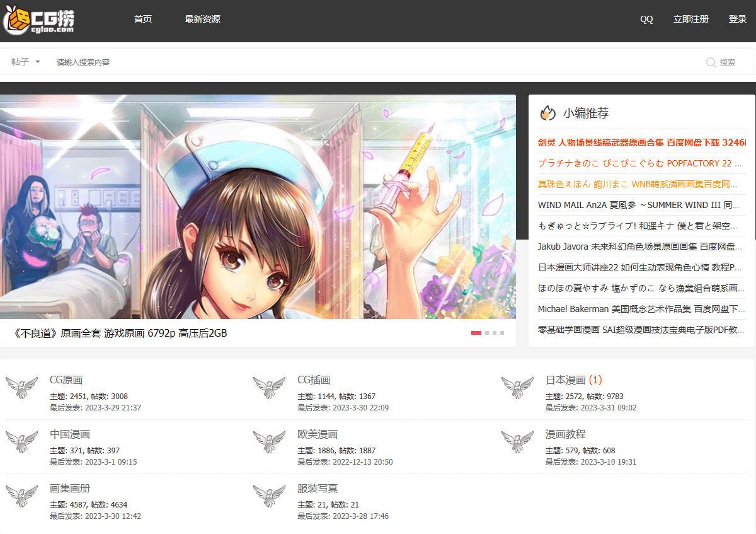Click last post time 2023-3-1 09:15

click(111, 462)
